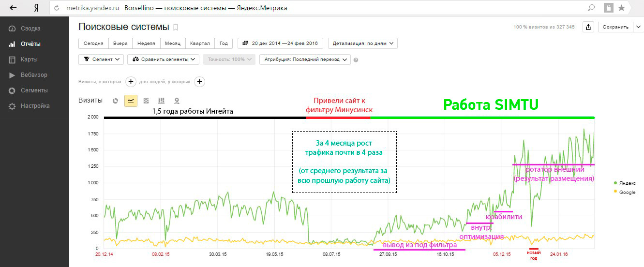Click the Сводка gauge icon
This screenshot has width=644, height=267.
[12, 29]
